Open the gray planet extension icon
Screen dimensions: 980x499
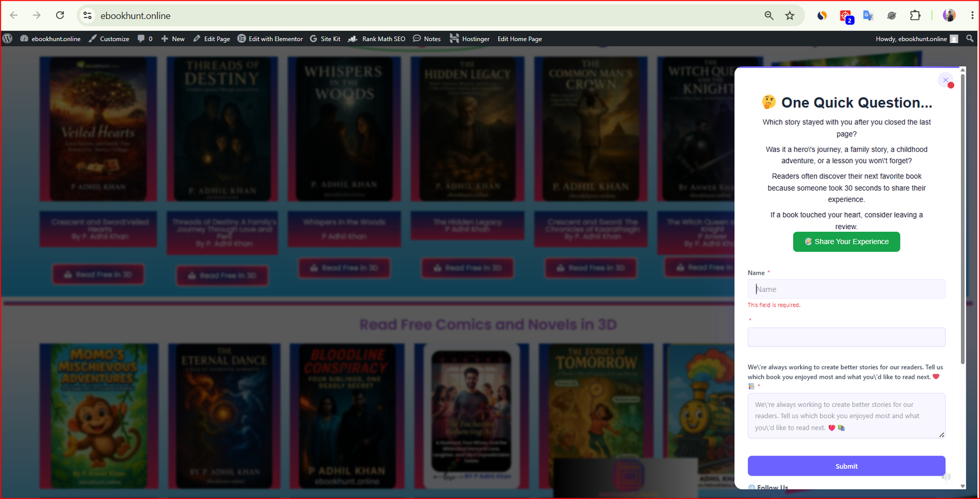point(891,15)
